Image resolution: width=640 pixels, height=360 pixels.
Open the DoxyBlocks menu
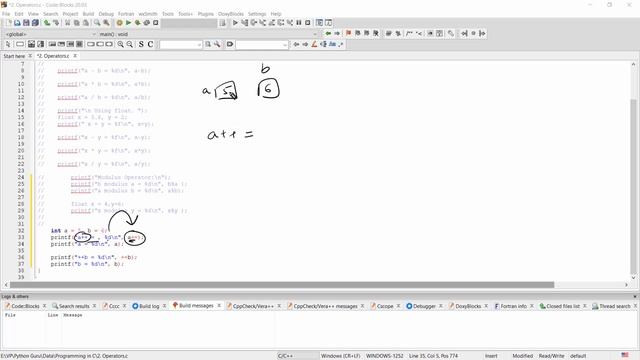pyautogui.click(x=231, y=14)
